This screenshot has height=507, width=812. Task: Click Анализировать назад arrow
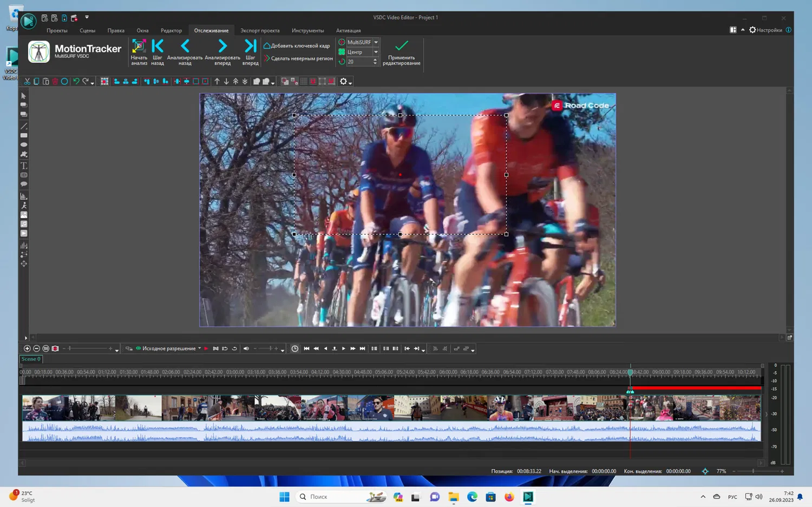click(x=185, y=47)
